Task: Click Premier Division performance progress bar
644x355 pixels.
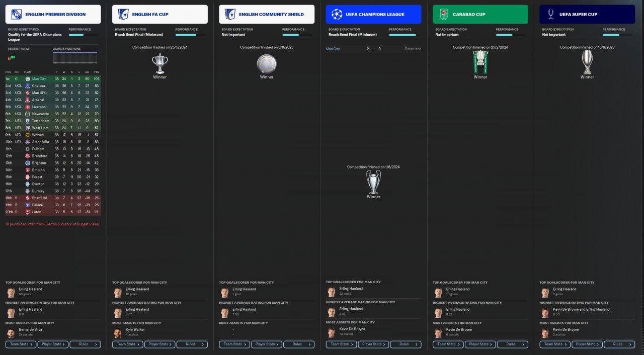Action: [x=83, y=35]
